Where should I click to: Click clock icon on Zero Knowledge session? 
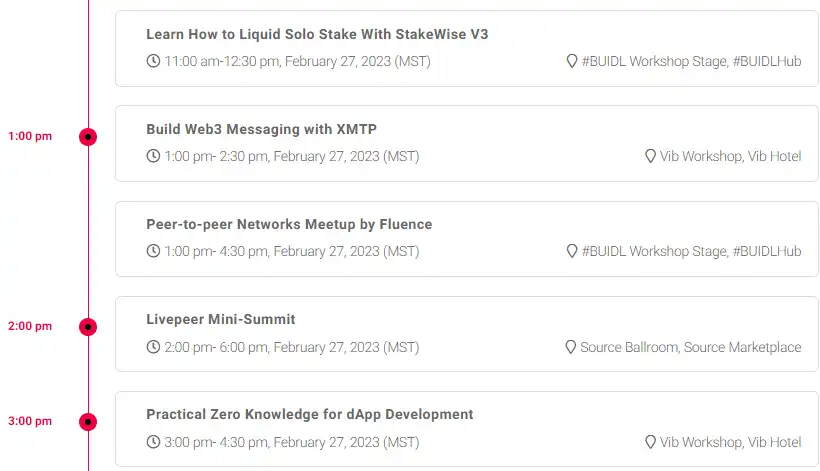click(x=153, y=442)
